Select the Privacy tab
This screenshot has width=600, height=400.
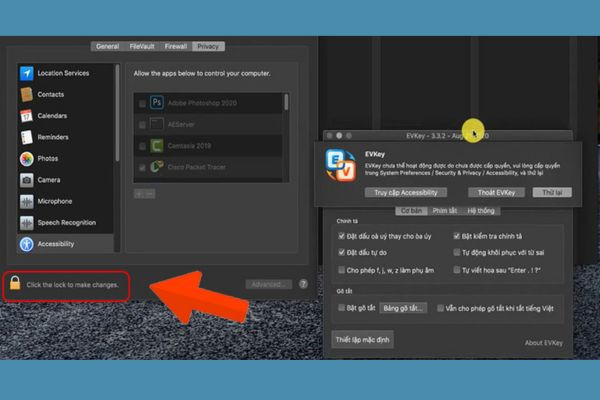(x=208, y=46)
